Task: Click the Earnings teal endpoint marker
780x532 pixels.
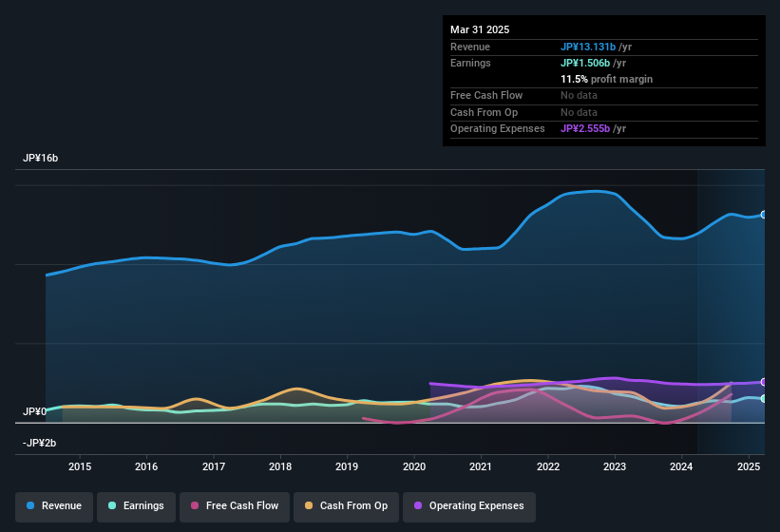Action: [x=764, y=399]
